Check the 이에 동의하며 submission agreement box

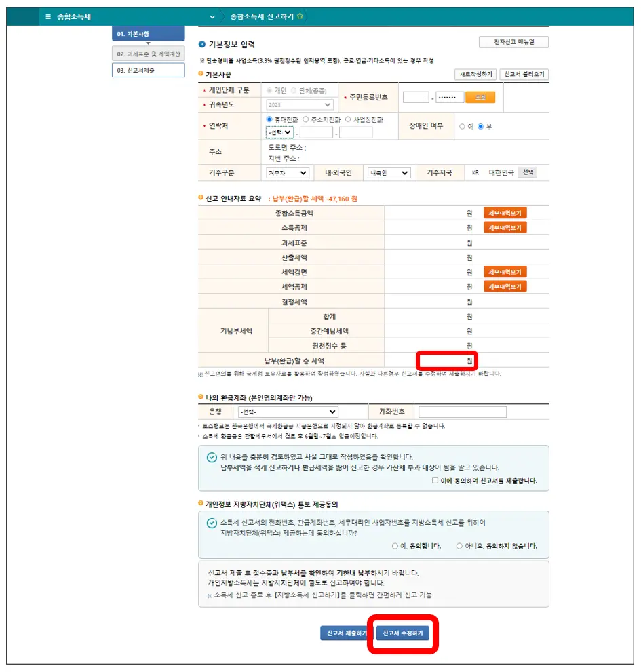pyautogui.click(x=434, y=480)
